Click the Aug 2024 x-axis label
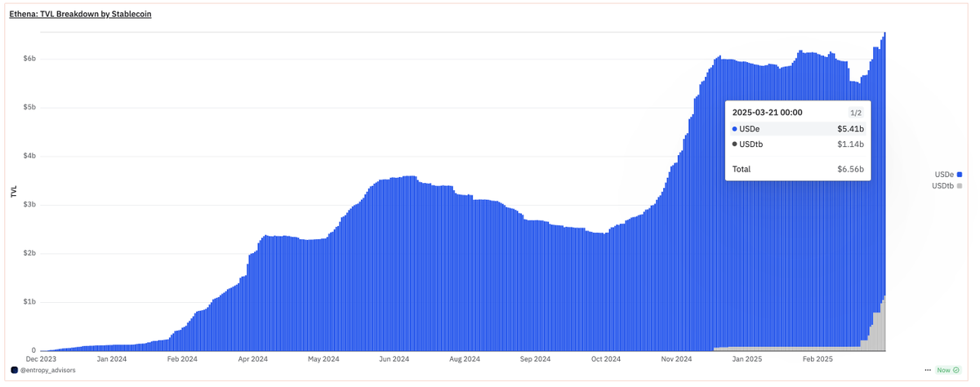 tap(465, 358)
